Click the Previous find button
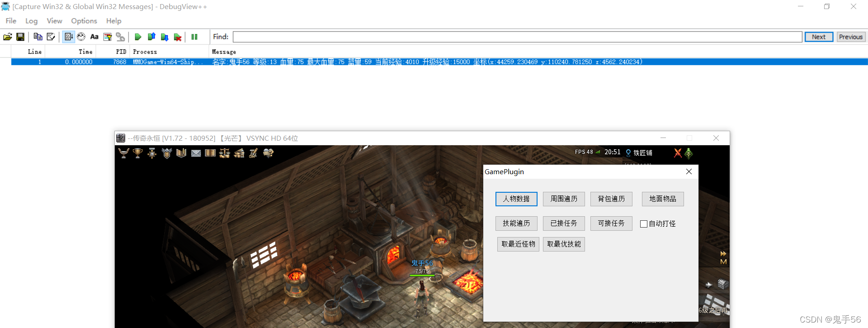868x328 pixels. [x=851, y=37]
